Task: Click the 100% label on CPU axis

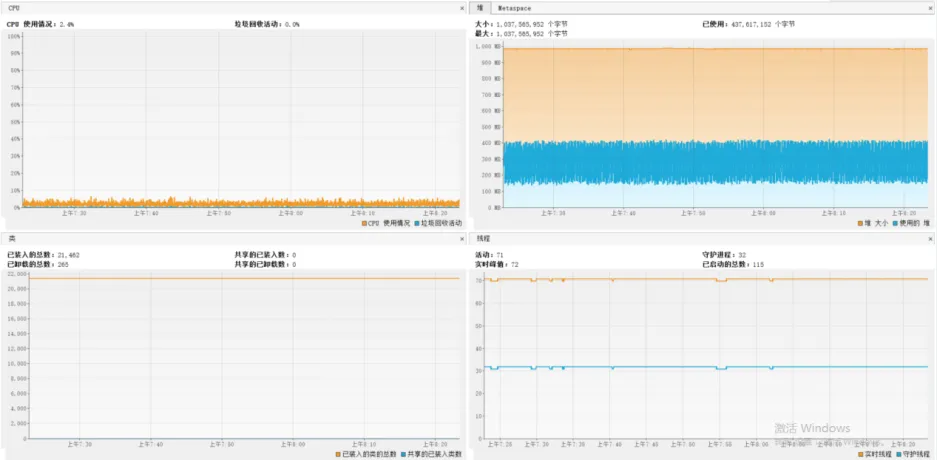Action: pos(15,36)
